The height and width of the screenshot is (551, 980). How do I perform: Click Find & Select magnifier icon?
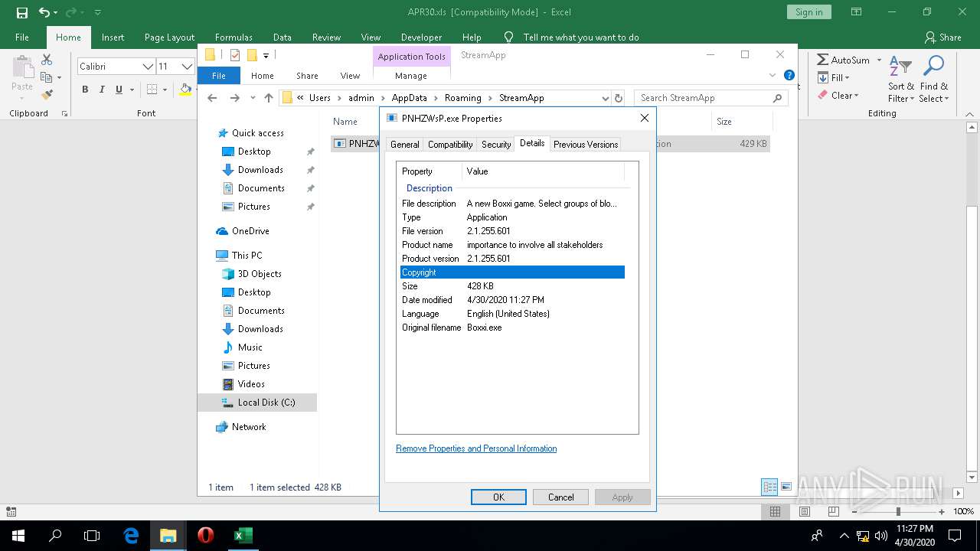pyautogui.click(x=933, y=80)
